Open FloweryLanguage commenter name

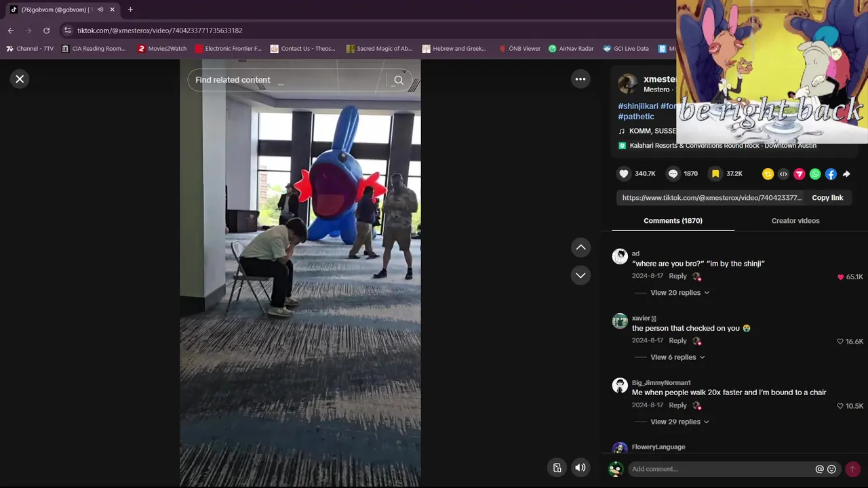coord(658,447)
